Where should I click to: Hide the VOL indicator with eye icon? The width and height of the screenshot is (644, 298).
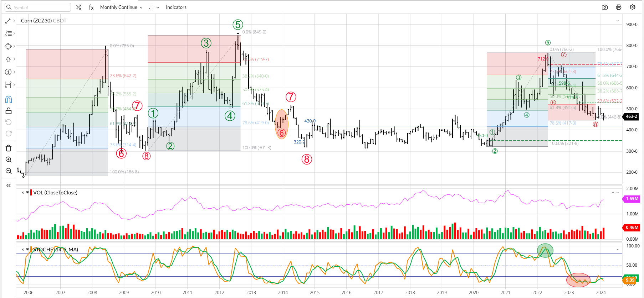tap(27, 193)
